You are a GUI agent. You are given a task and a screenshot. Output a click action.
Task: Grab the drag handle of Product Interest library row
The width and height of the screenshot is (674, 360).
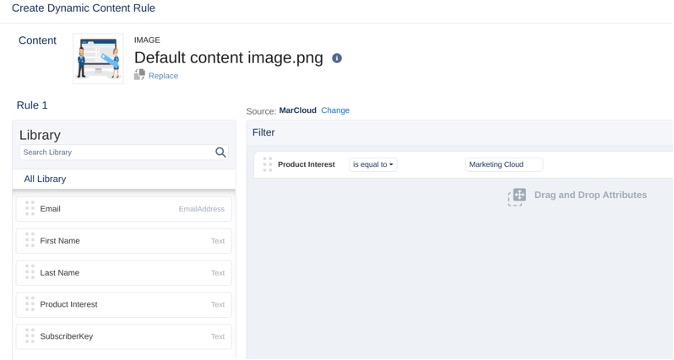(30, 304)
